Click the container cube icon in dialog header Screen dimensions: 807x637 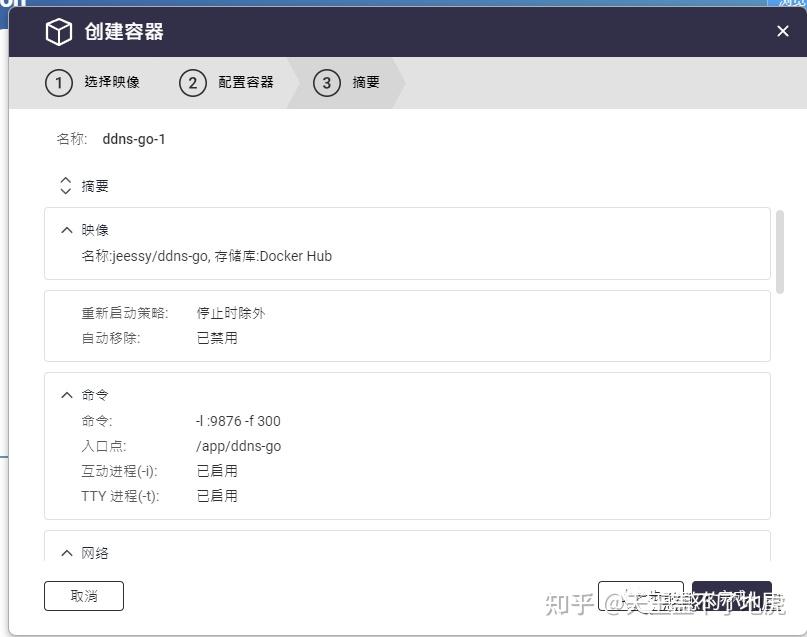pos(58,31)
